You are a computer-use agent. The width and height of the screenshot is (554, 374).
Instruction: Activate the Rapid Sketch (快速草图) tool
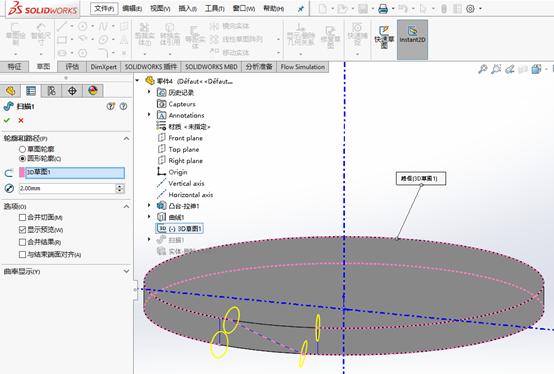384,37
